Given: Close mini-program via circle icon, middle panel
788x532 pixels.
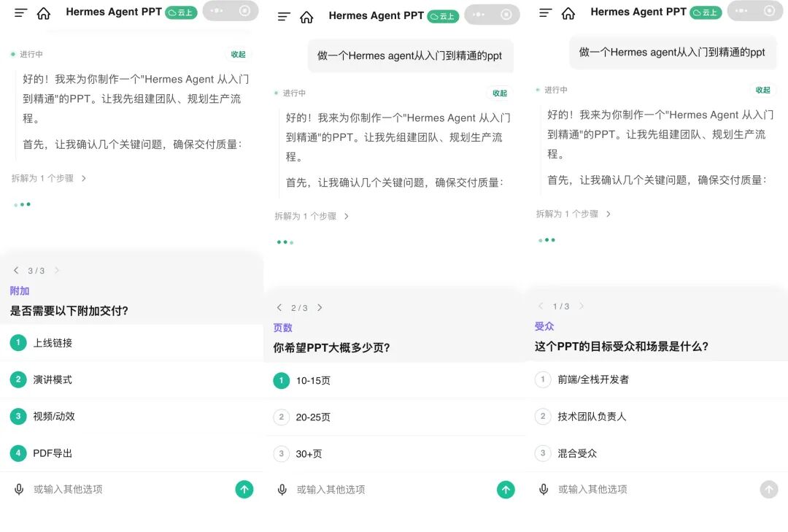Looking at the screenshot, I should pos(506,15).
